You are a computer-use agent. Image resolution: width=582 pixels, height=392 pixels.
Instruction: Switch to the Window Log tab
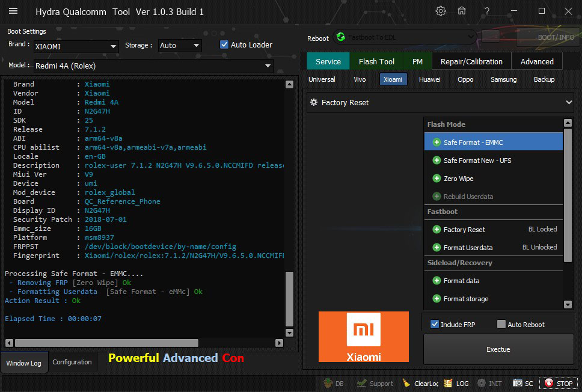(24, 363)
